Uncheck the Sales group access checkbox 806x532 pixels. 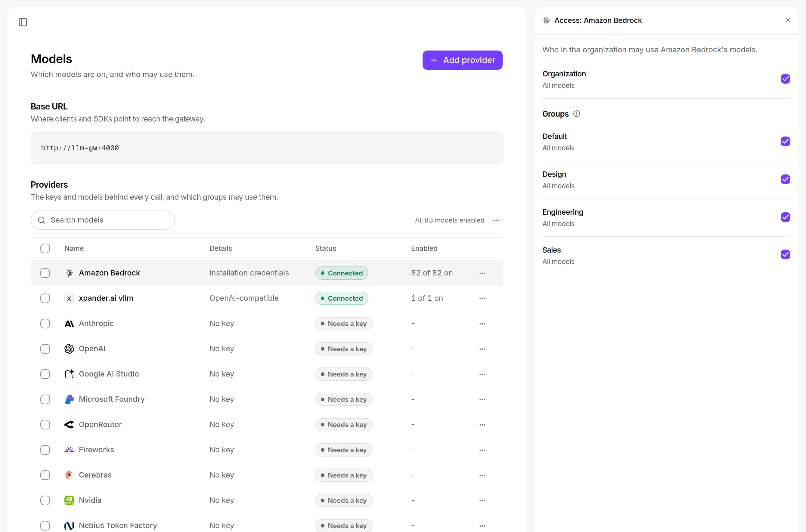click(x=785, y=254)
